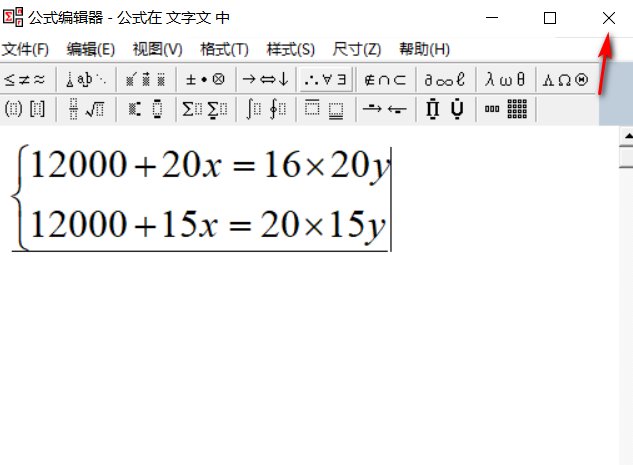Open the 尺寸(Z) menu
The width and height of the screenshot is (633, 465).
tap(357, 49)
